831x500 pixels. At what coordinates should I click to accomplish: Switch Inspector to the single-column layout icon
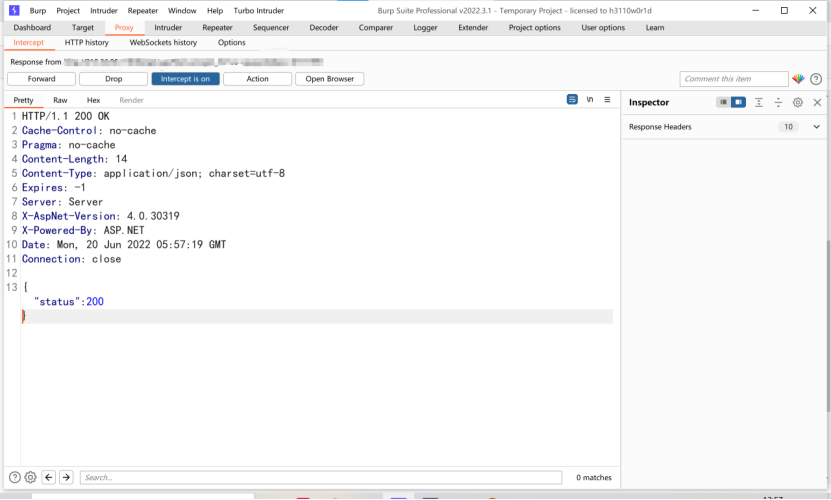click(723, 102)
